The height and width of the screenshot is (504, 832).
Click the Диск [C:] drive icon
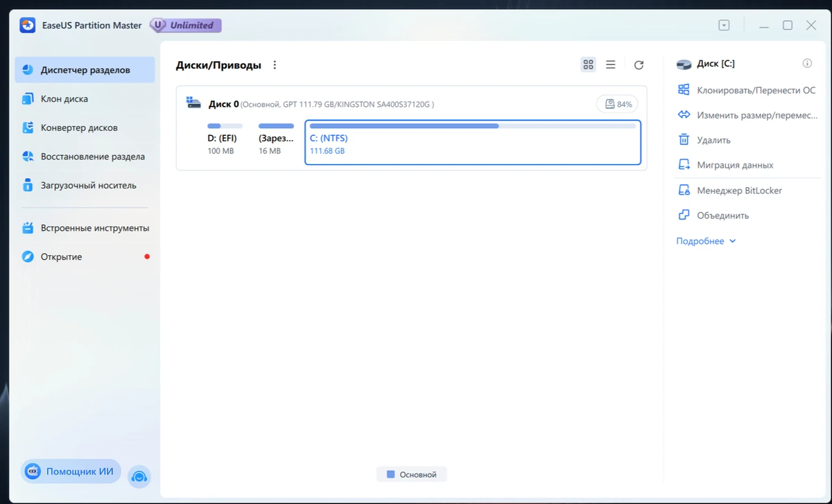[684, 64]
